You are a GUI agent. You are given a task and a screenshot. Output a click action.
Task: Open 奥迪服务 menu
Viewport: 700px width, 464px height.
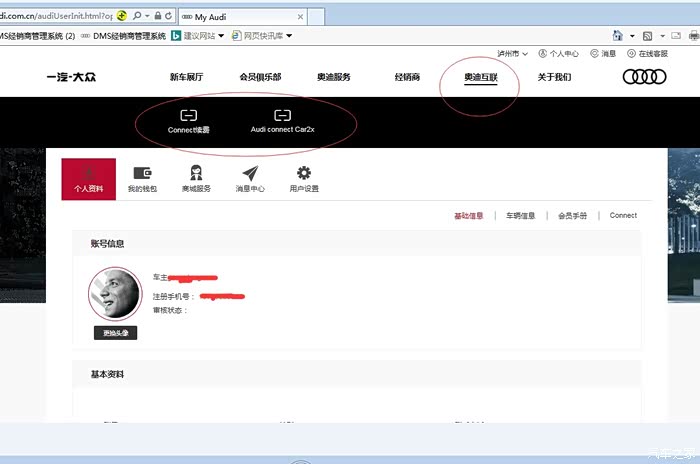(333, 77)
